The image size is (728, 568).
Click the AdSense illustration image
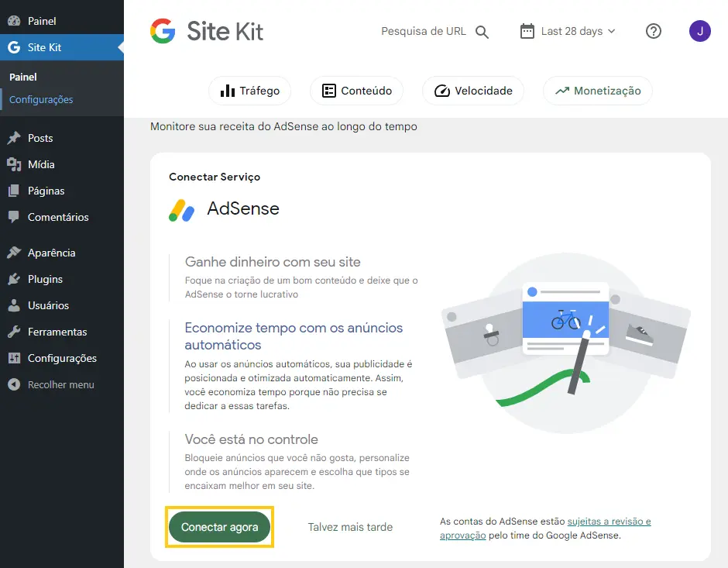[565, 343]
